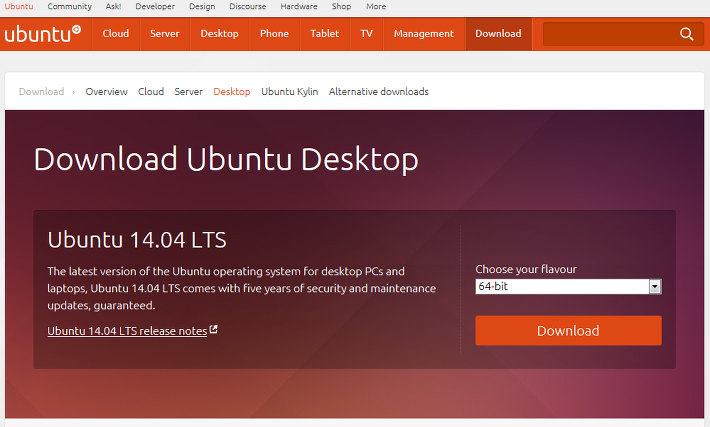The height and width of the screenshot is (427, 710).
Task: Open Ubuntu Kylin sub-navigation link
Action: [290, 92]
